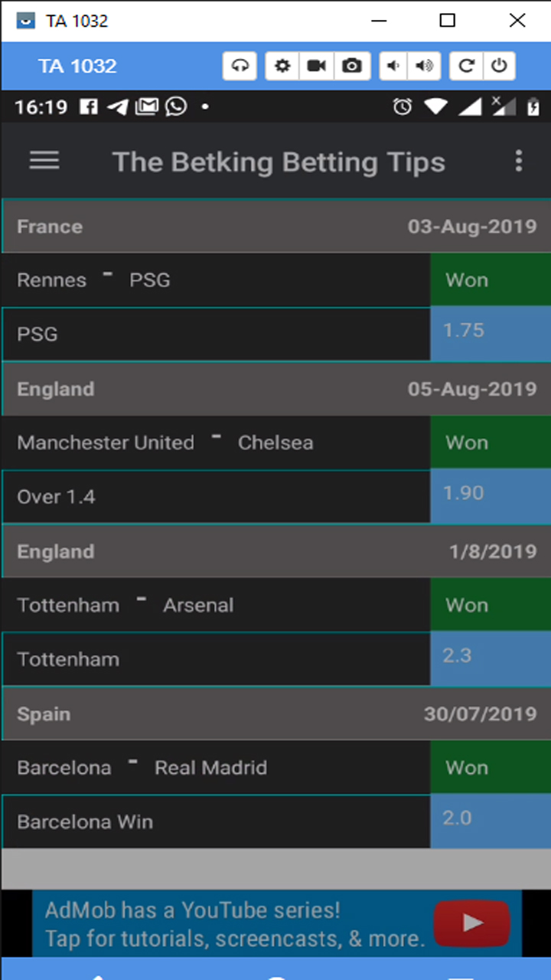Tap the Manchester United - Chelsea match
Screen dimensions: 551x980
(x=214, y=443)
